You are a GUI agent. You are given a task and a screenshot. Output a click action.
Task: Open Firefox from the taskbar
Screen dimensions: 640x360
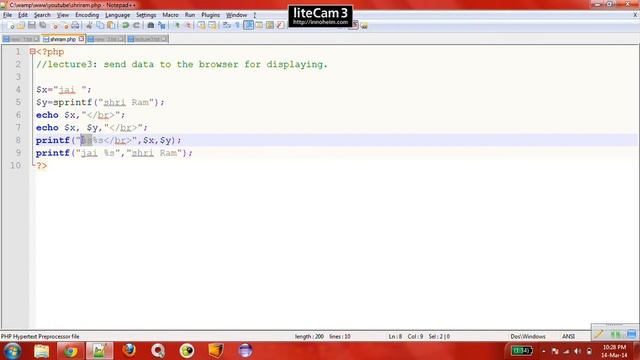pyautogui.click(x=129, y=351)
